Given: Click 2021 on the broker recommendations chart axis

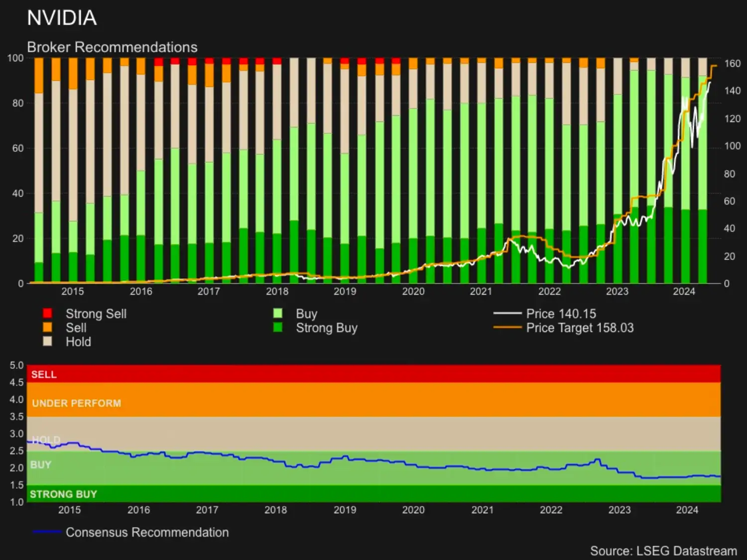Looking at the screenshot, I should click(481, 291).
